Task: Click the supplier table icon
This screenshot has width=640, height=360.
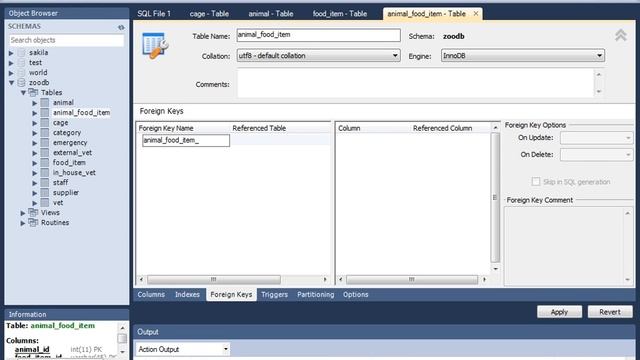Action: [x=45, y=193]
